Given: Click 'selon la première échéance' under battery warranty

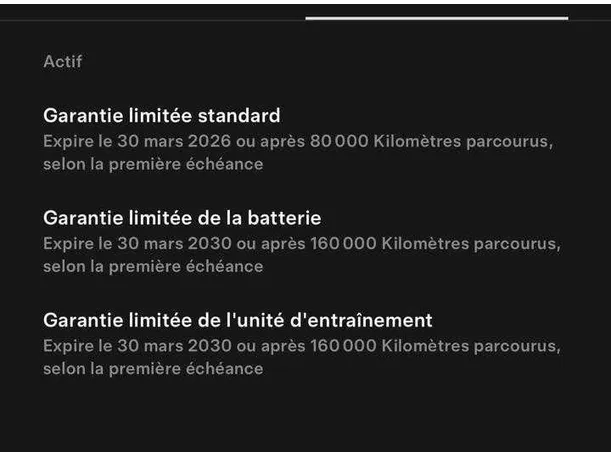Looking at the screenshot, I should pyautogui.click(x=153, y=266).
